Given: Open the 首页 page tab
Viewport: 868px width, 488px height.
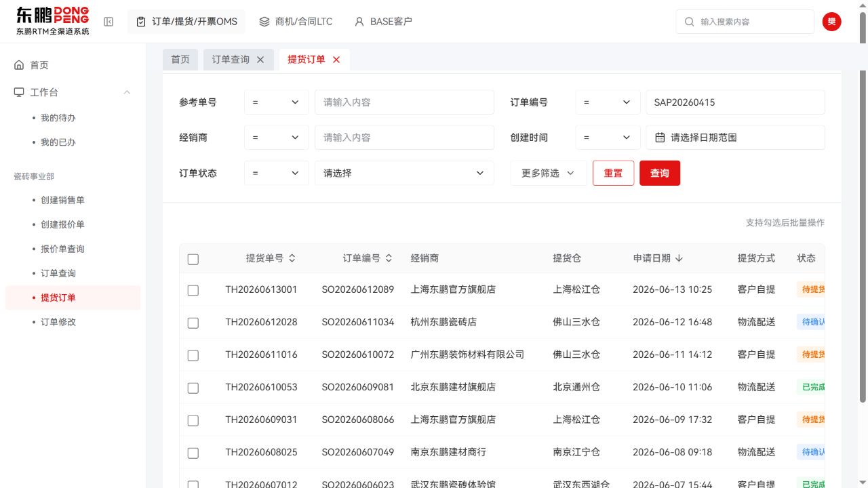Looking at the screenshot, I should pos(180,60).
